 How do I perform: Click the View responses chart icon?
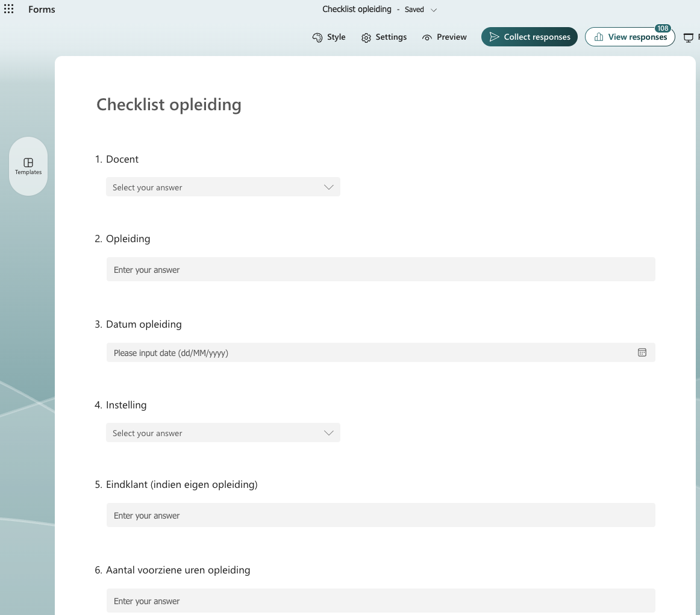tap(599, 37)
